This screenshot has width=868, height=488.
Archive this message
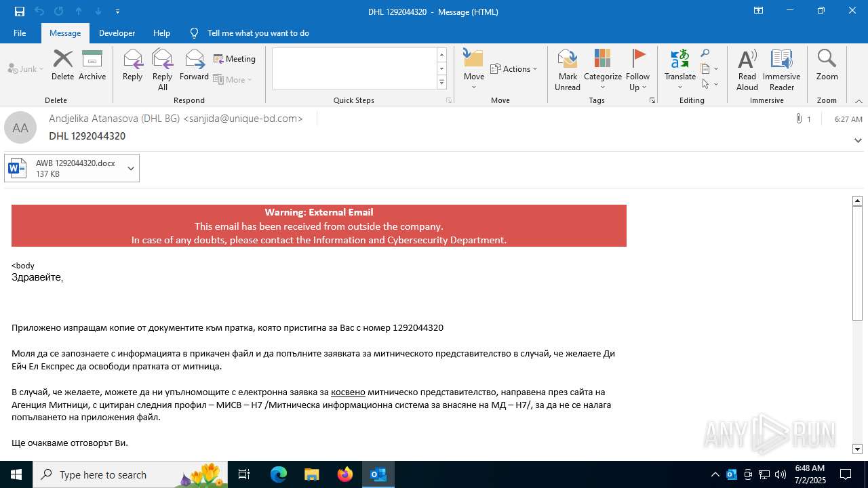(x=92, y=65)
